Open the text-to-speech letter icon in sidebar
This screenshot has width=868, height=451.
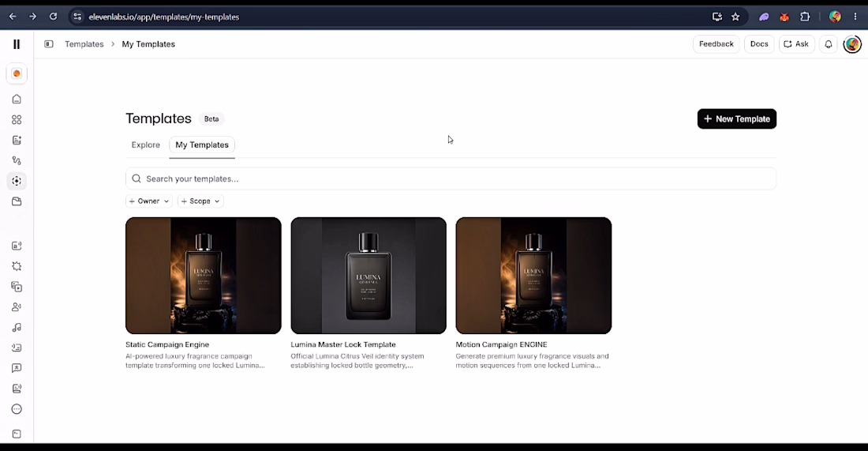[x=17, y=246]
